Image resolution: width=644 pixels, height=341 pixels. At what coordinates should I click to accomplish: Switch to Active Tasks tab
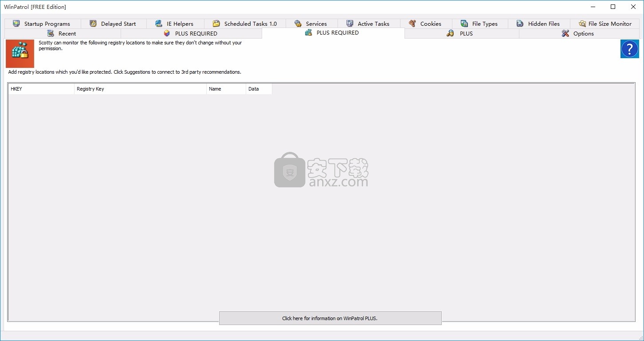click(x=369, y=24)
